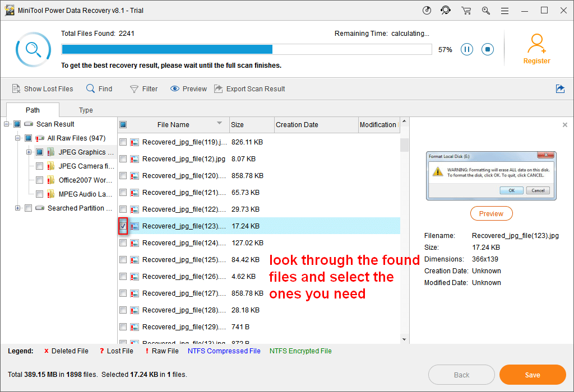This screenshot has width=574, height=392.
Task: Pause the running scan
Action: tap(467, 49)
